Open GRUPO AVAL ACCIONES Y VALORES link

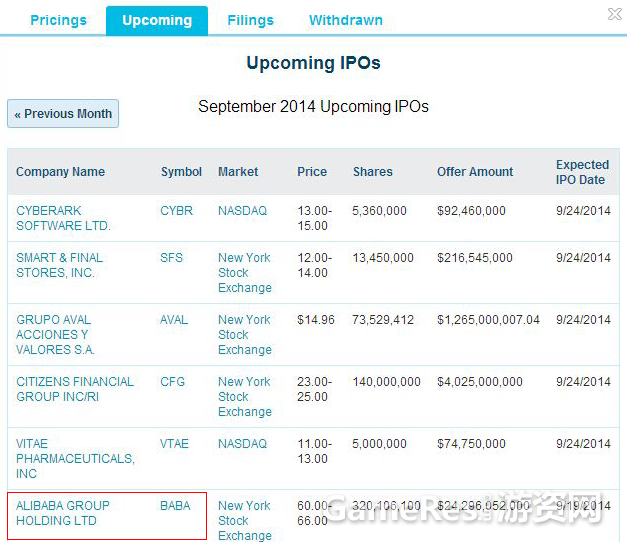(x=55, y=335)
